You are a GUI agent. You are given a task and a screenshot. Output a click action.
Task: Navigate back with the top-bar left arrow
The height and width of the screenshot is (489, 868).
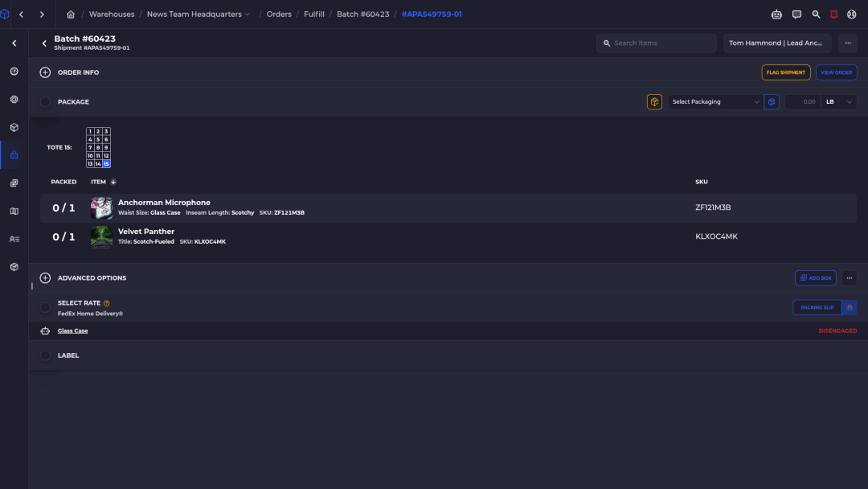[x=22, y=14]
